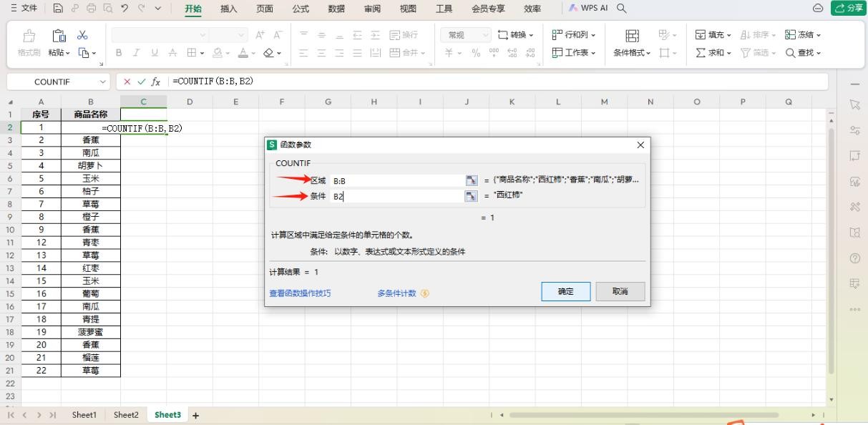Cancel formula entry with the red X
Image resolution: width=868 pixels, height=425 pixels.
[x=128, y=82]
